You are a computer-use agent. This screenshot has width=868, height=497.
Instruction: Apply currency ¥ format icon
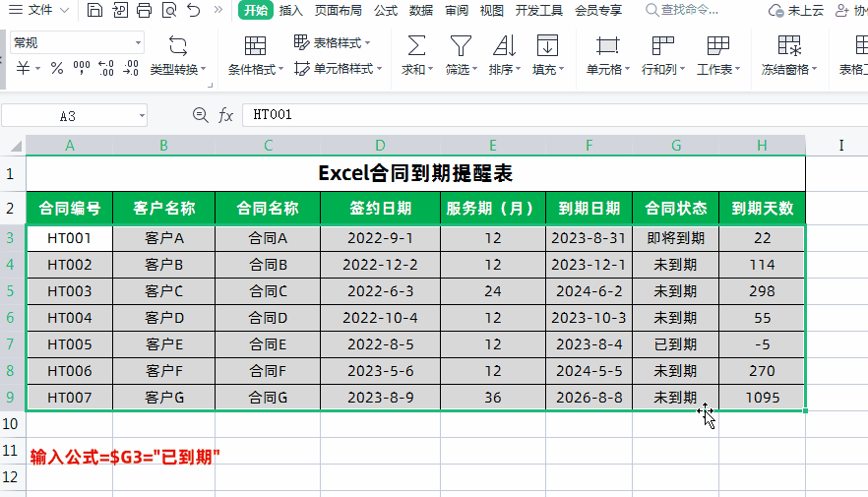[x=24, y=68]
